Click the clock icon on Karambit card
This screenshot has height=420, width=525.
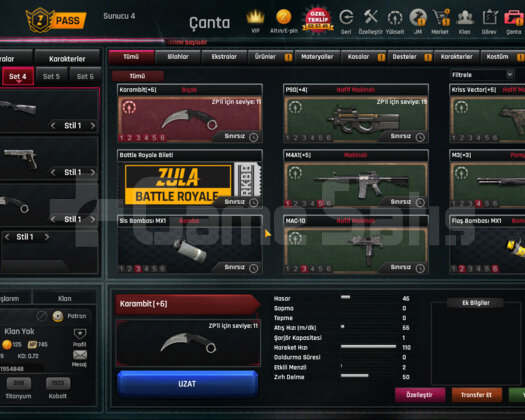[254, 137]
